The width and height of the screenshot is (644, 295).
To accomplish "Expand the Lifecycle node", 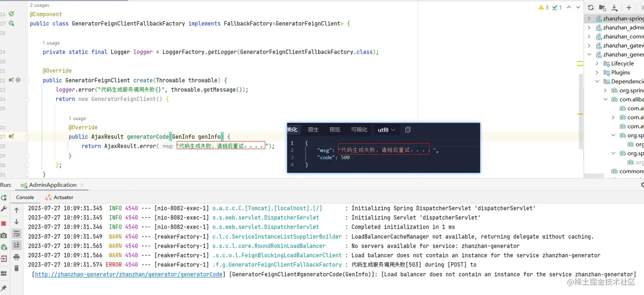I will click(x=597, y=63).
